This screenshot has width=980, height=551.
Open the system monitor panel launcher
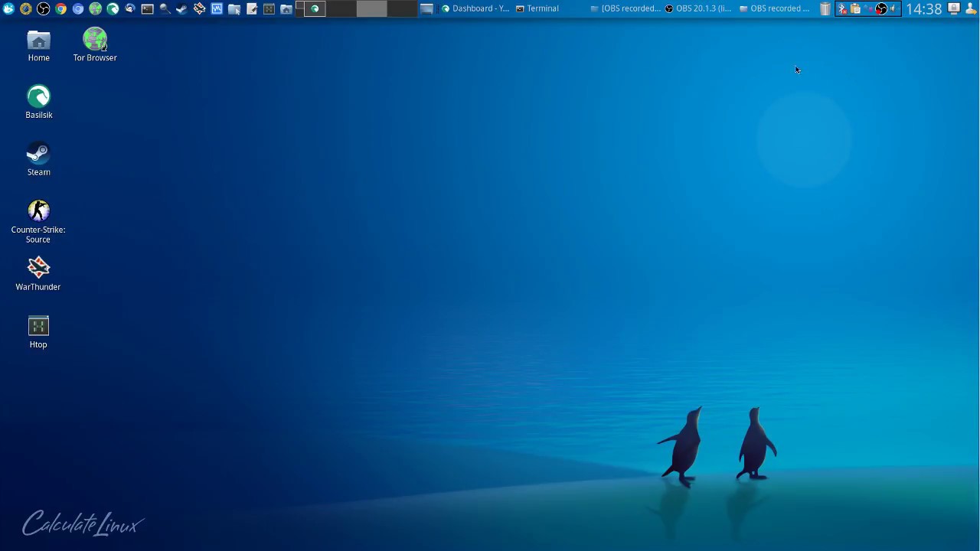[217, 8]
